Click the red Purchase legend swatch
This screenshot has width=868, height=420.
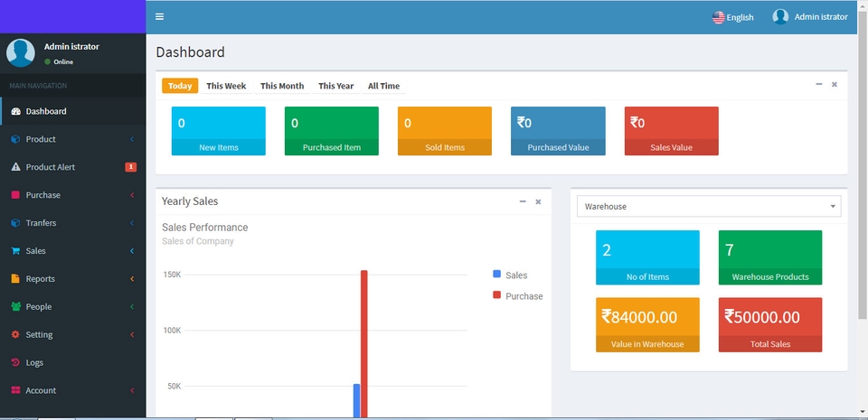(x=496, y=294)
